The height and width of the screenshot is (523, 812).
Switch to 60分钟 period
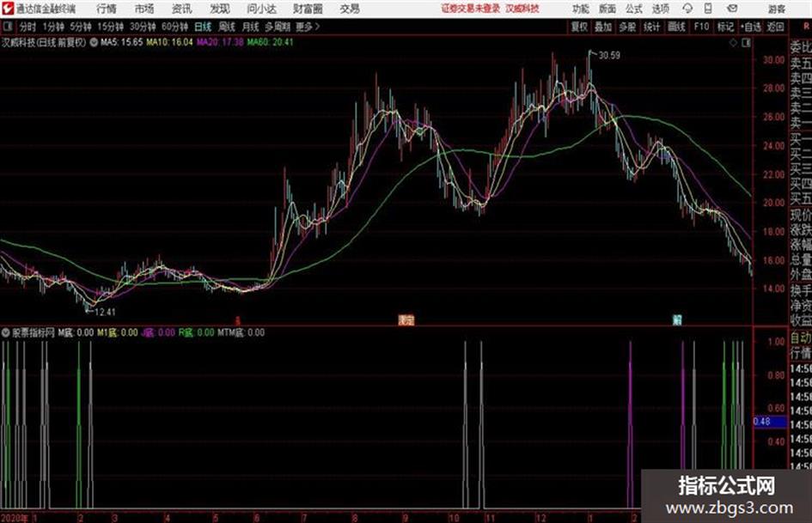[x=175, y=27]
